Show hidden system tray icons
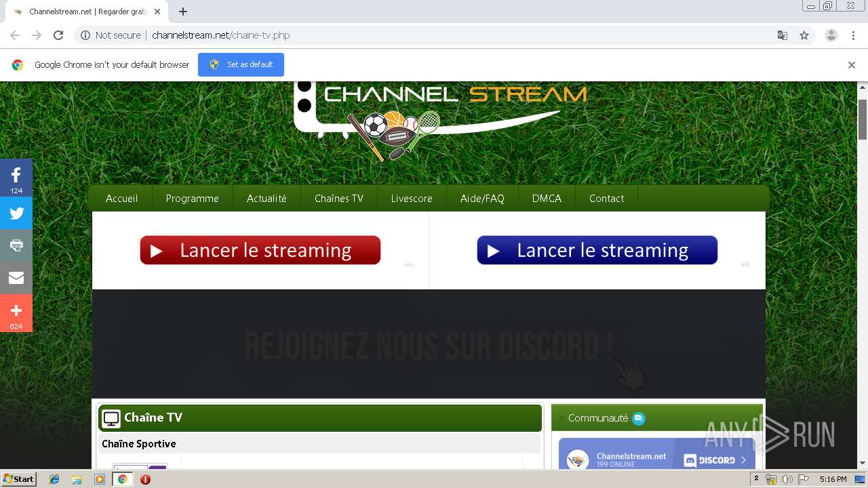Image resolution: width=868 pixels, height=488 pixels. 756,479
